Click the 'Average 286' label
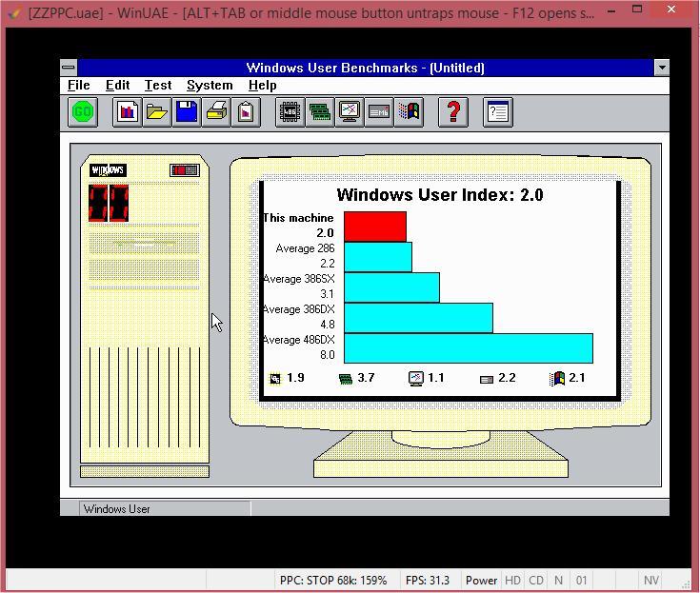700x593 pixels. [305, 248]
